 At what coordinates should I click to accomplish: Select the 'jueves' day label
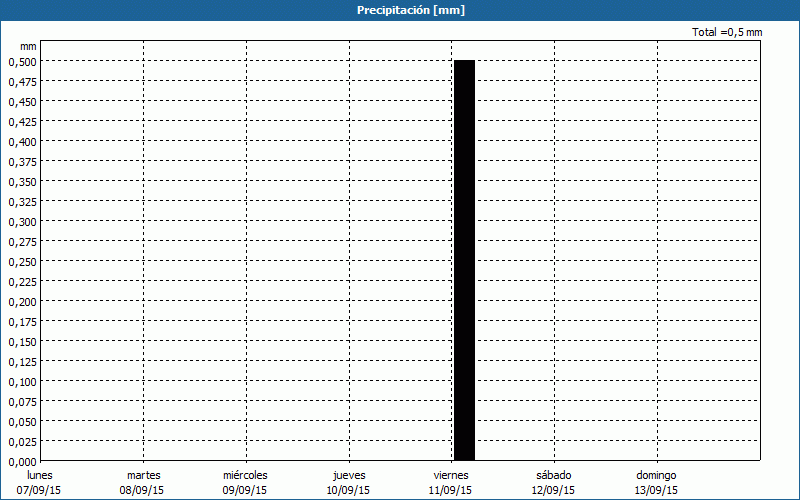pos(349,475)
